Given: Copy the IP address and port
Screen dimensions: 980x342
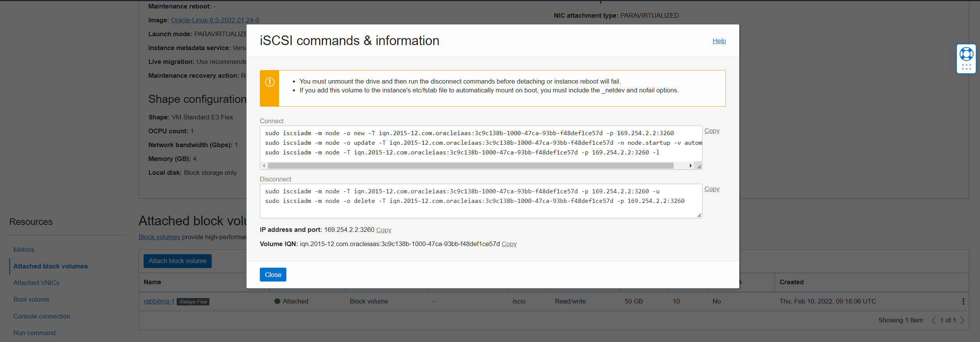Looking at the screenshot, I should [x=383, y=230].
